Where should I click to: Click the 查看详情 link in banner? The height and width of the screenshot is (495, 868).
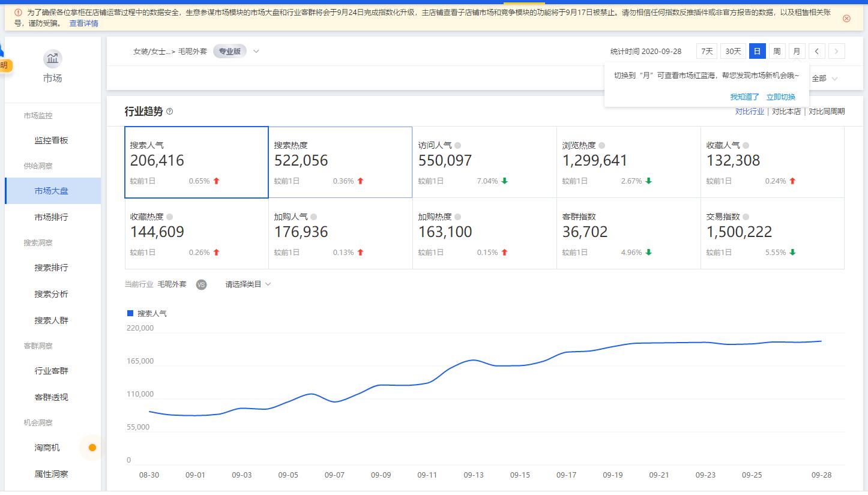[x=83, y=23]
